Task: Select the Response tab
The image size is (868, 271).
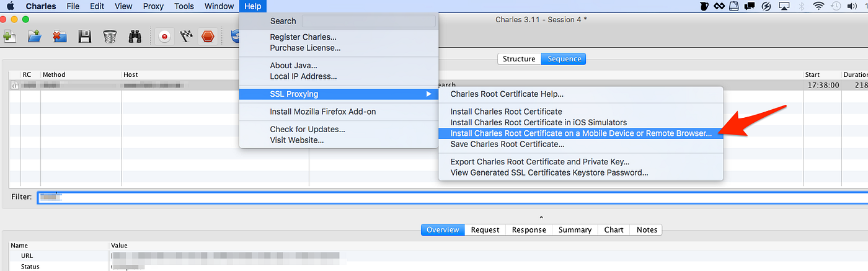Action: (x=529, y=229)
